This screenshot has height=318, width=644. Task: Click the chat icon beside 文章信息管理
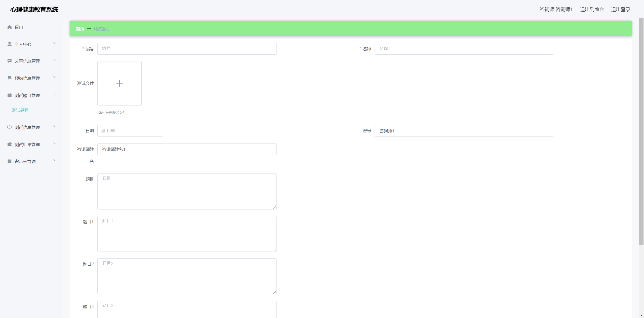point(10,61)
